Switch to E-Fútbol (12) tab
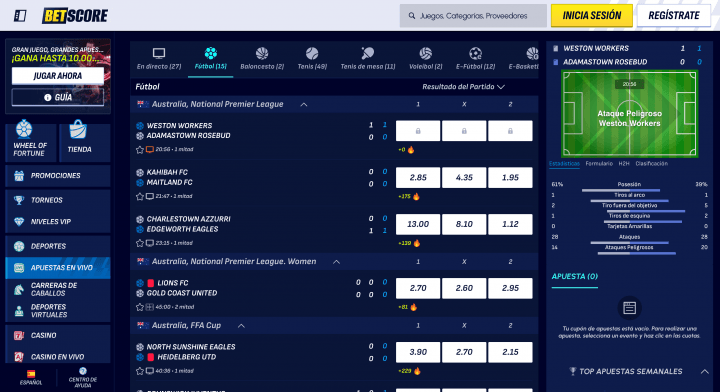This screenshot has height=392, width=720. 475,59
